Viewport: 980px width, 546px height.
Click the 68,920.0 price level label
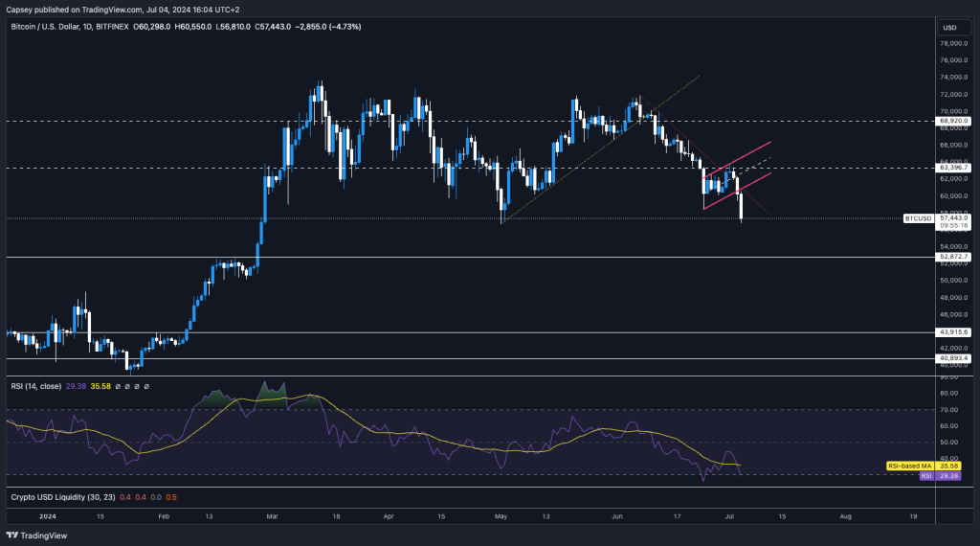click(x=954, y=121)
